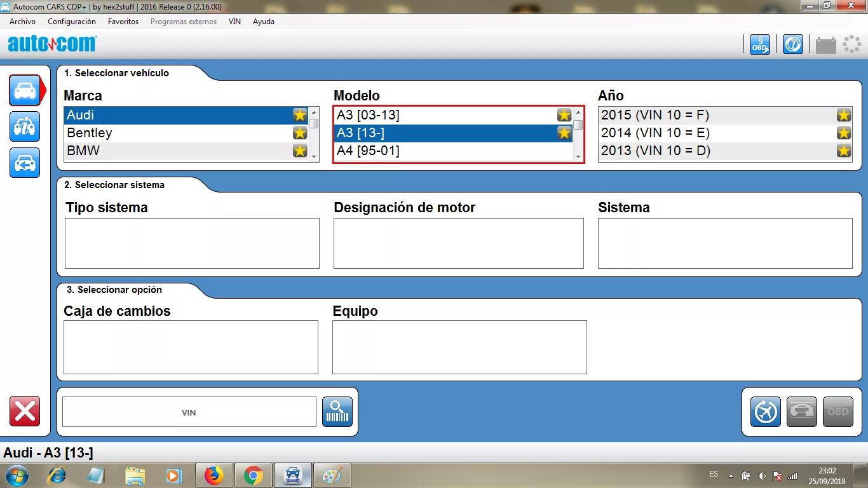Viewport: 868px width, 488px height.
Task: Select BMW in the Marca list
Action: click(x=186, y=151)
